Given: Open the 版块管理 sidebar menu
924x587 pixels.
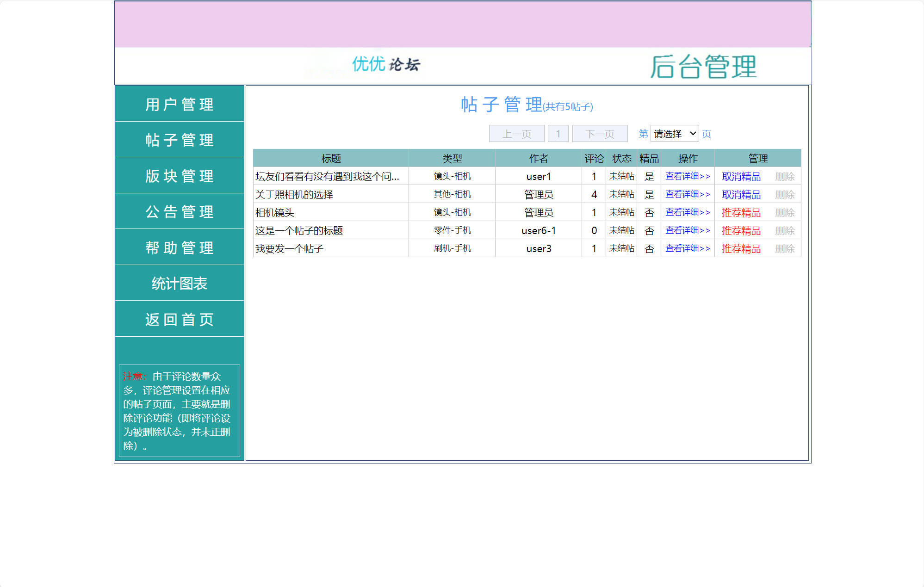Looking at the screenshot, I should pyautogui.click(x=179, y=176).
